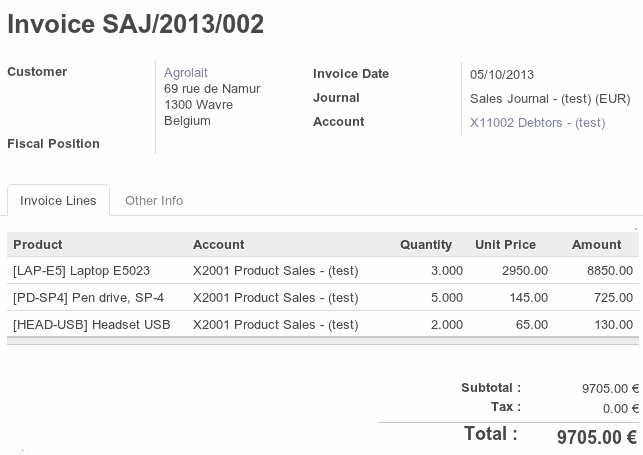Viewport: 643px width, 455px height.
Task: Click the Product column header
Action: 38,244
